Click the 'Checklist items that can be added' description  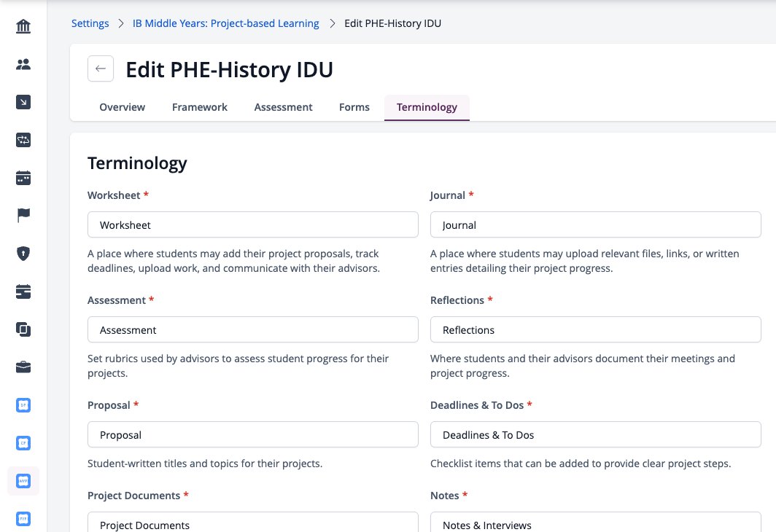point(581,463)
